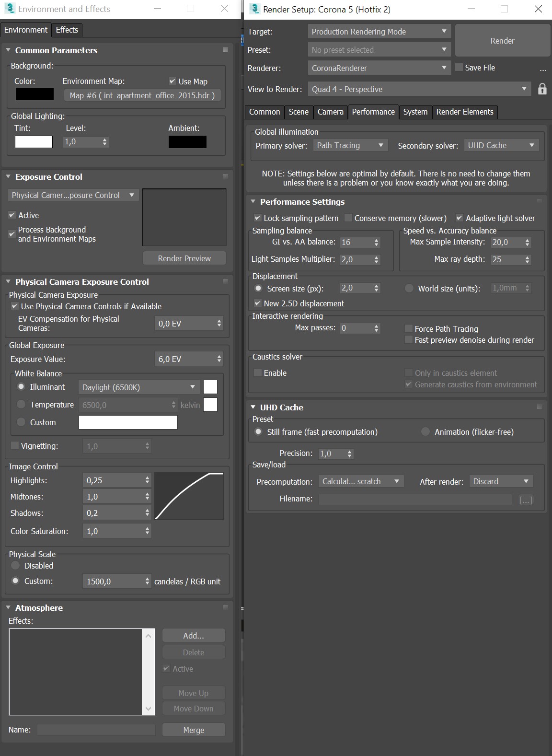Switch to the Effects tab
Viewport: 552px width, 756px height.
pyautogui.click(x=67, y=30)
